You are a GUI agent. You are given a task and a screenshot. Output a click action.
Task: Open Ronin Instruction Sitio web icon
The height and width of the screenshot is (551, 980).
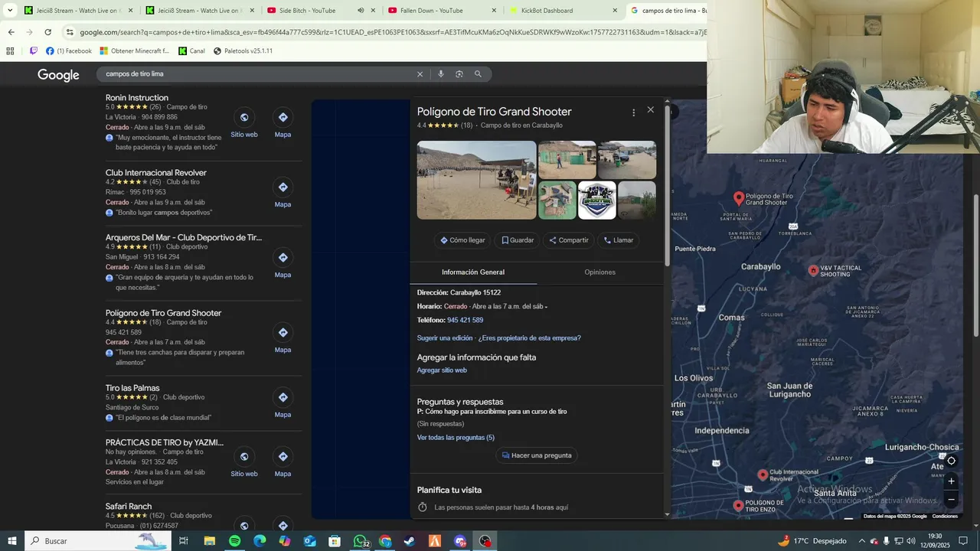click(x=244, y=117)
